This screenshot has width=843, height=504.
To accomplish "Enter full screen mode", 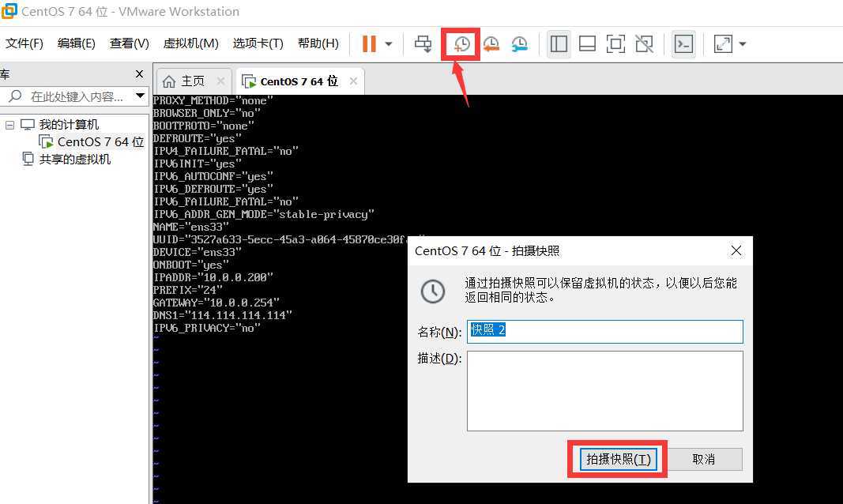I will (x=615, y=43).
